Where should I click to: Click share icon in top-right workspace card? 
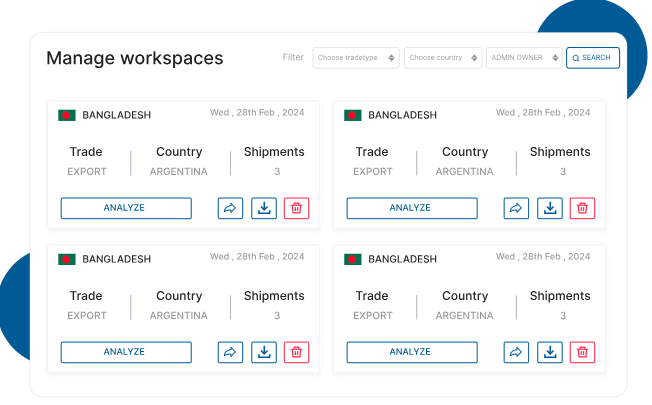pyautogui.click(x=516, y=208)
